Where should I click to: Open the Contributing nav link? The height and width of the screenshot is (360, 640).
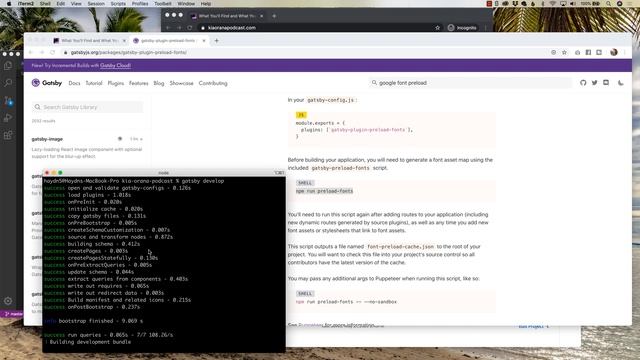pos(213,83)
